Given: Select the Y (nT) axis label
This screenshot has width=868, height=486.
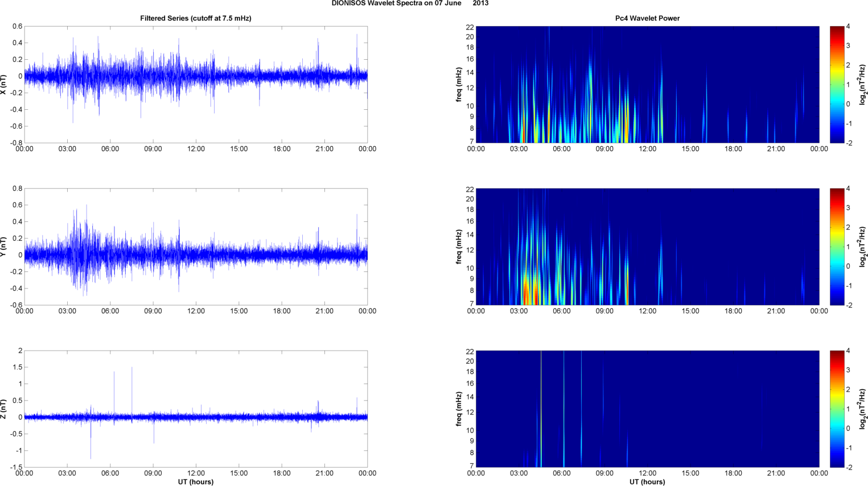Looking at the screenshot, I should [5, 246].
